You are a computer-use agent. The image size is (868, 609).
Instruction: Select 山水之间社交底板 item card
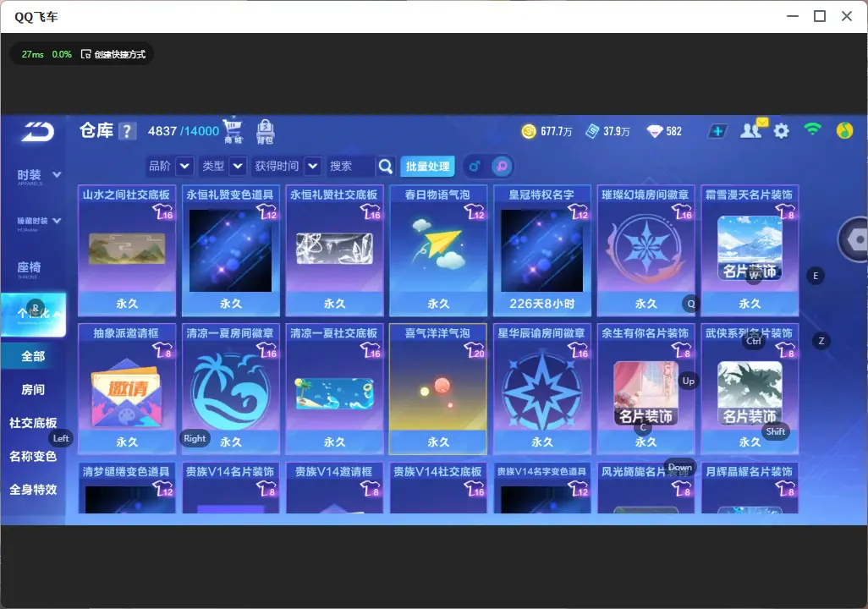click(x=127, y=250)
